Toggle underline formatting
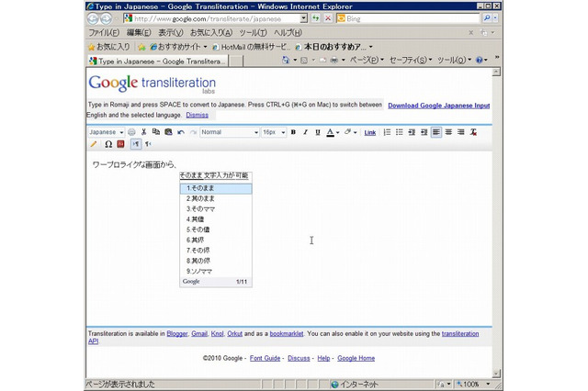The height and width of the screenshot is (391, 588). (x=318, y=132)
